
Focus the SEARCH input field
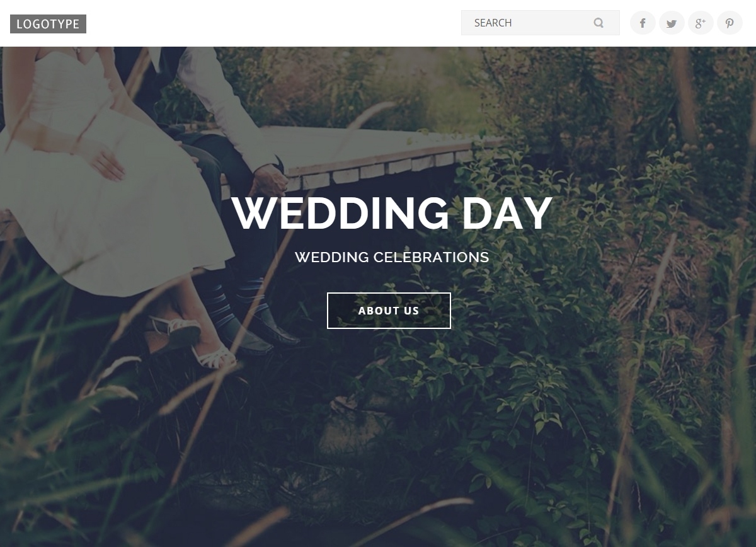540,23
